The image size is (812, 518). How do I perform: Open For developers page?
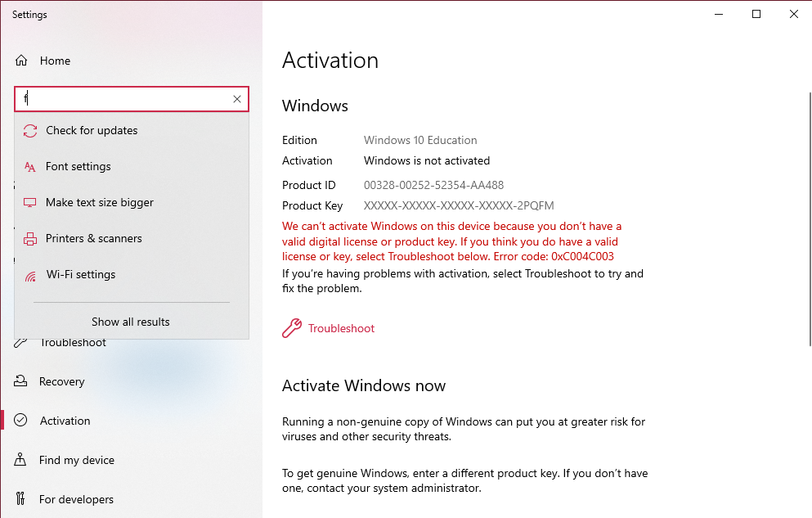(x=76, y=499)
